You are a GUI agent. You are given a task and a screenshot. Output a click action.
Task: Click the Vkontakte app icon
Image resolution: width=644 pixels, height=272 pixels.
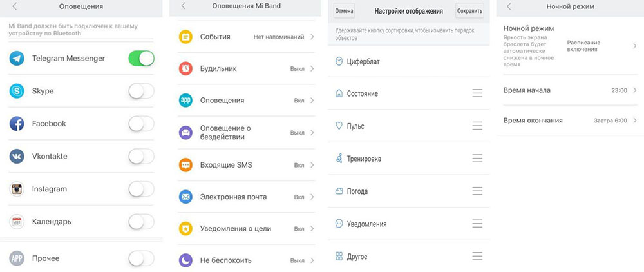click(x=17, y=157)
